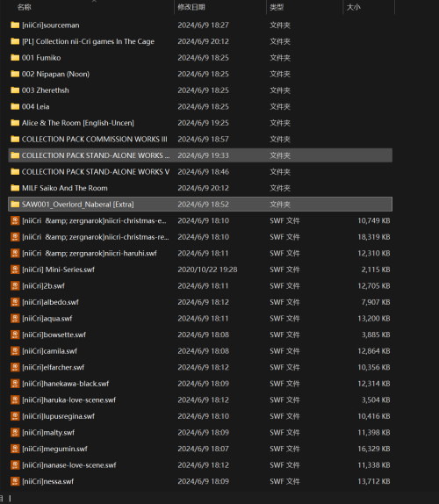
Task: Select the [niiCri]megumin.swf file name
Action: 54,449
